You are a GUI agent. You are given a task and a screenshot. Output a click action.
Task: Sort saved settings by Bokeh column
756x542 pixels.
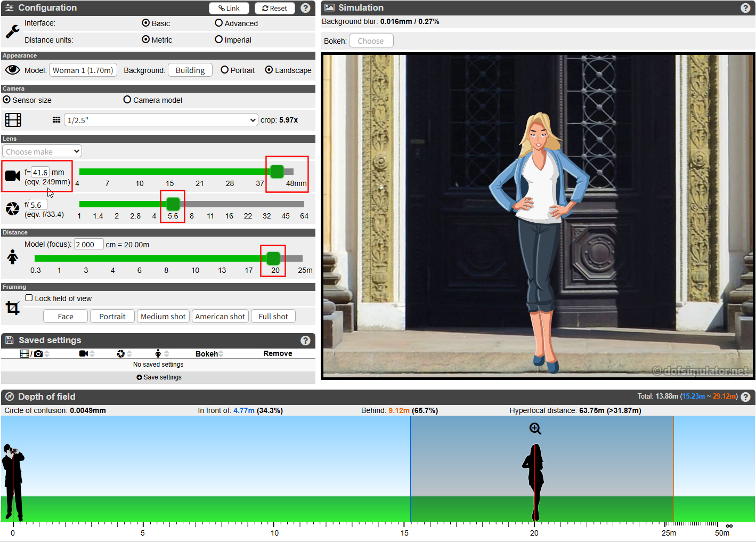coord(209,354)
